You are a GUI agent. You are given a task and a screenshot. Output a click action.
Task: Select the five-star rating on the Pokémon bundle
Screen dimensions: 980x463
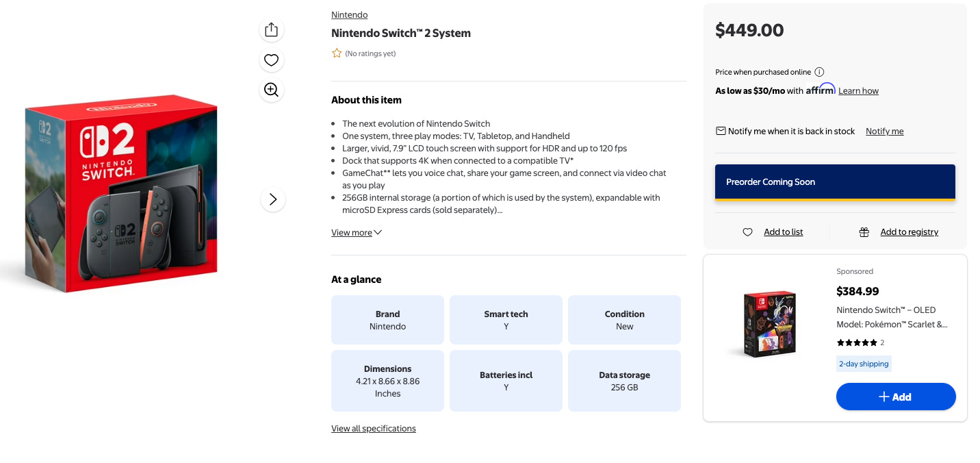point(857,342)
